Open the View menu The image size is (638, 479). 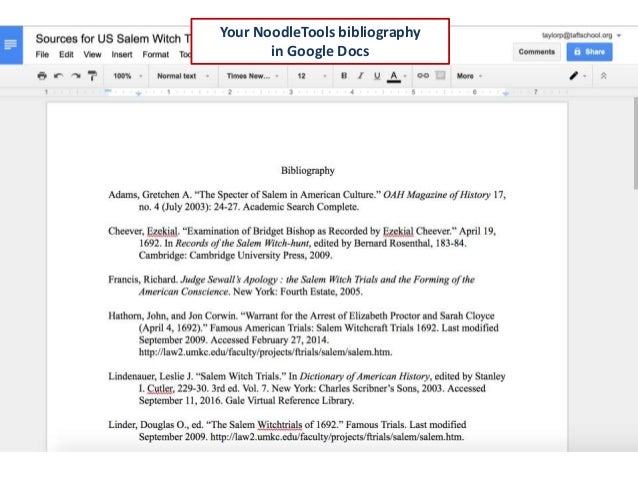pos(93,53)
